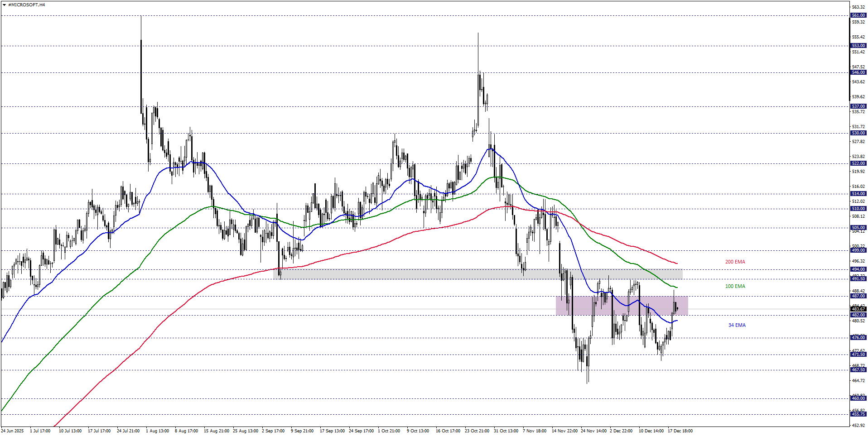Click the 561.00 price level tag

coord(858,15)
